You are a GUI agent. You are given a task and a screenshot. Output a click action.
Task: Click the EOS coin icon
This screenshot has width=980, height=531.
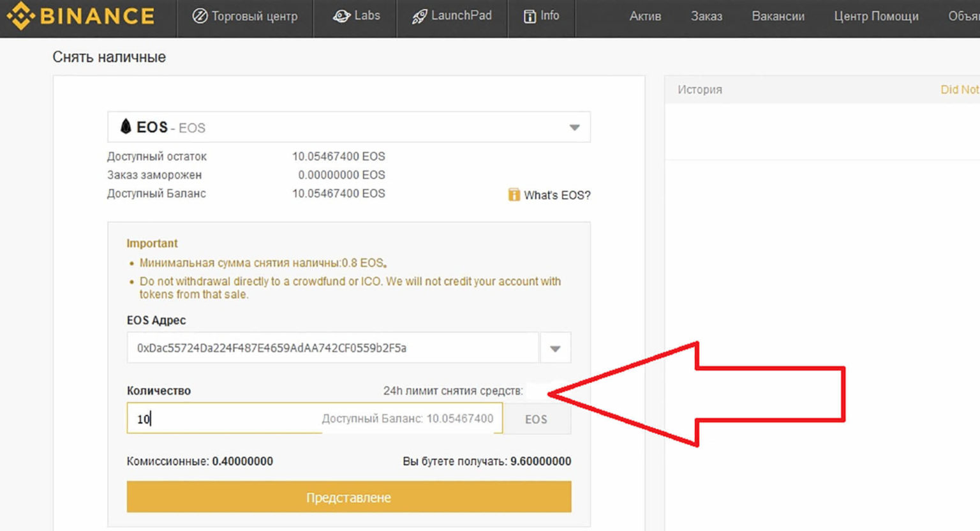pos(126,126)
